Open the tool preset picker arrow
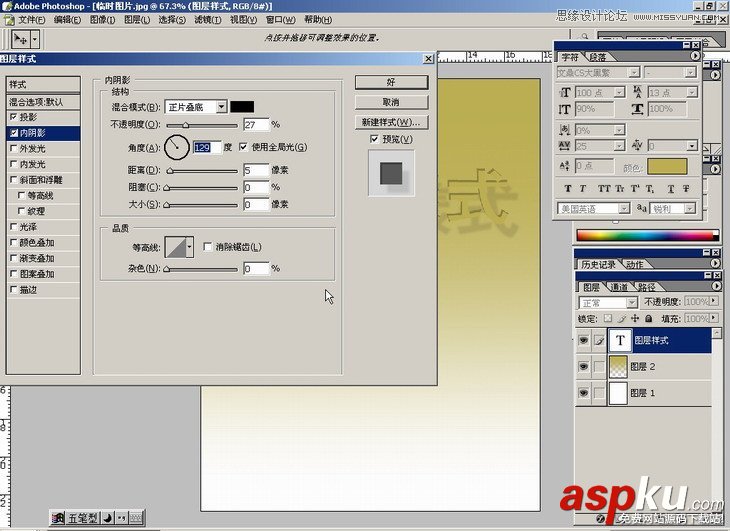 (34, 39)
